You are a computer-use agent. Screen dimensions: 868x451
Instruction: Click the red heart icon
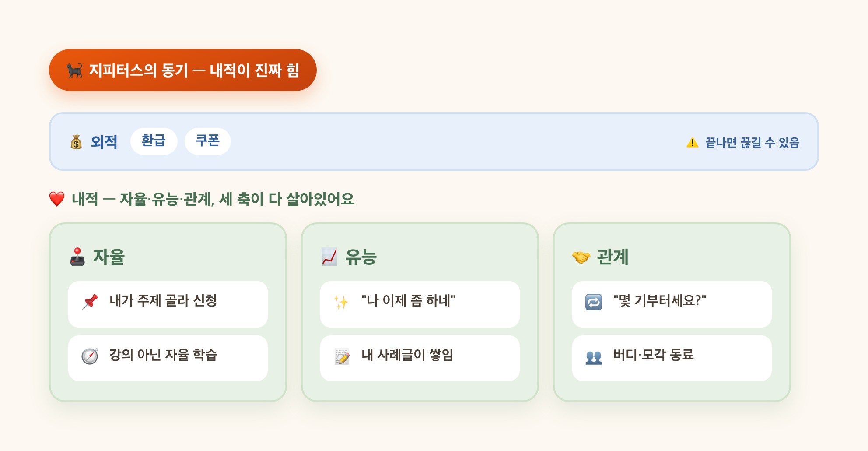tap(57, 199)
